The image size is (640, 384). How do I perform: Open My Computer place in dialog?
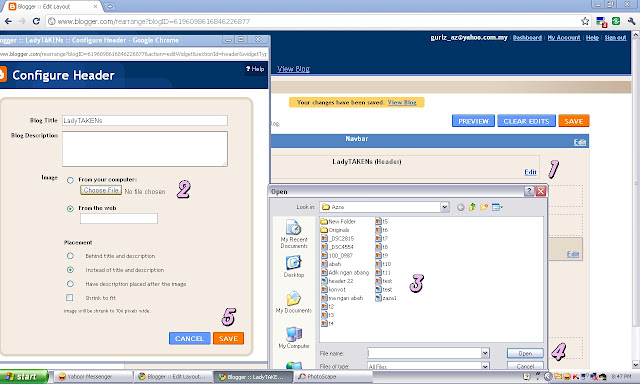pyautogui.click(x=294, y=337)
